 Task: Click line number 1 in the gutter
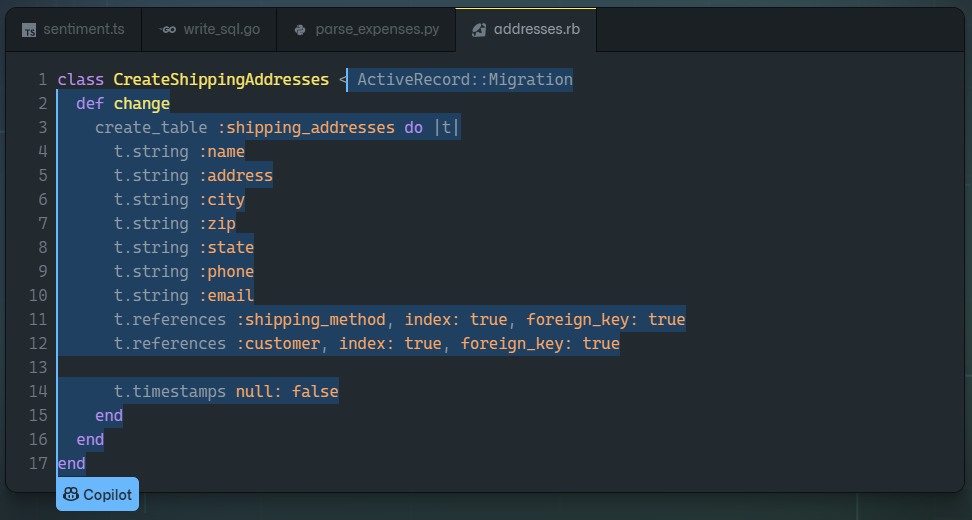click(x=42, y=79)
